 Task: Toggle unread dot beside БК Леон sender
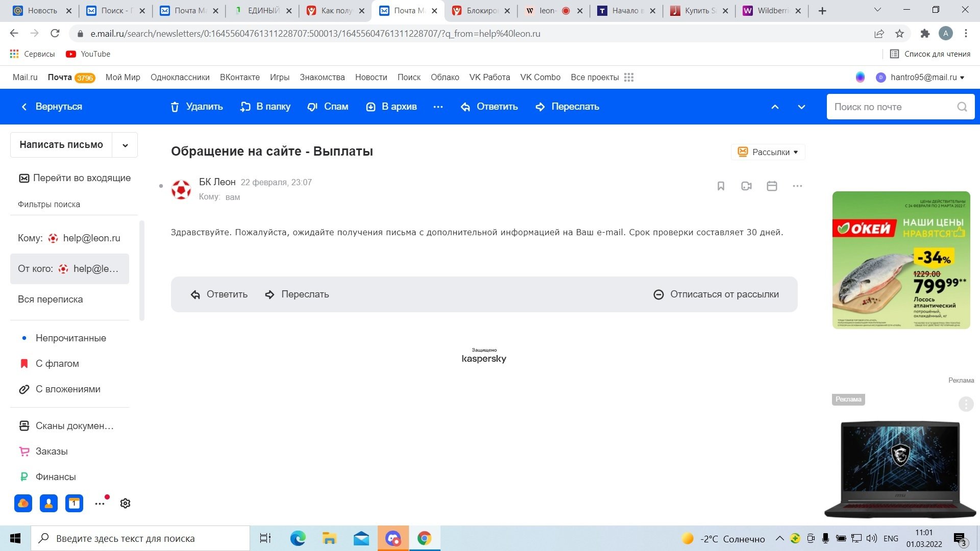pyautogui.click(x=161, y=186)
